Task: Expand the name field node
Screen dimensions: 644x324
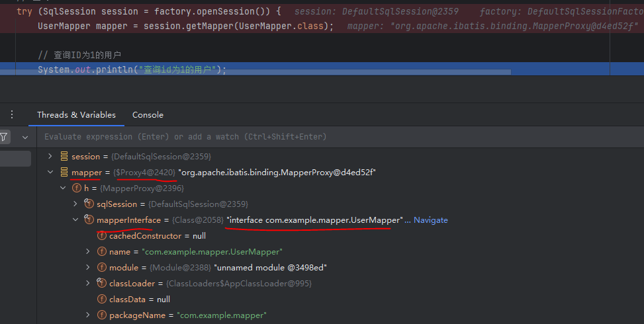Action: point(88,251)
